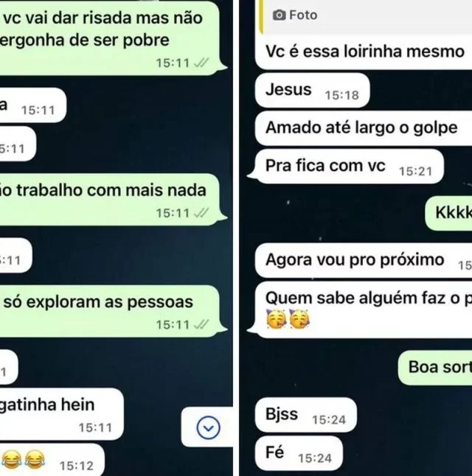Select the 'Bjss' message bubble
Image resolution: width=472 pixels, height=476 pixels.
coord(306,415)
